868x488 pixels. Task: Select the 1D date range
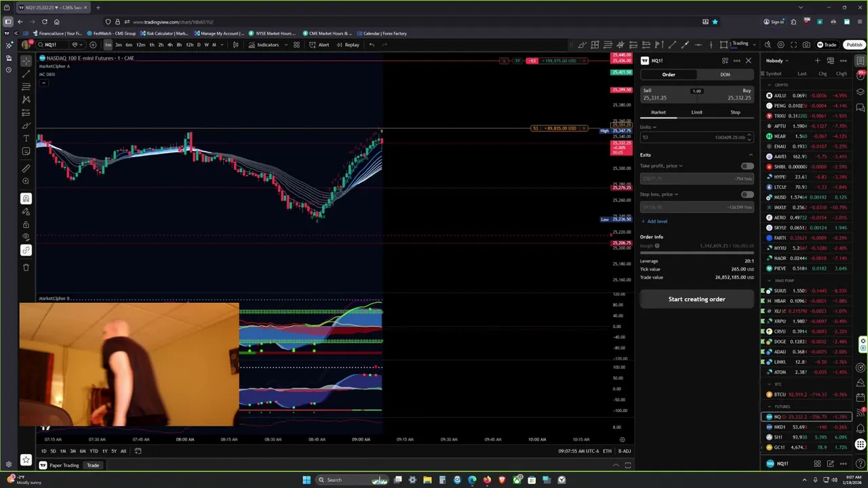(43, 451)
